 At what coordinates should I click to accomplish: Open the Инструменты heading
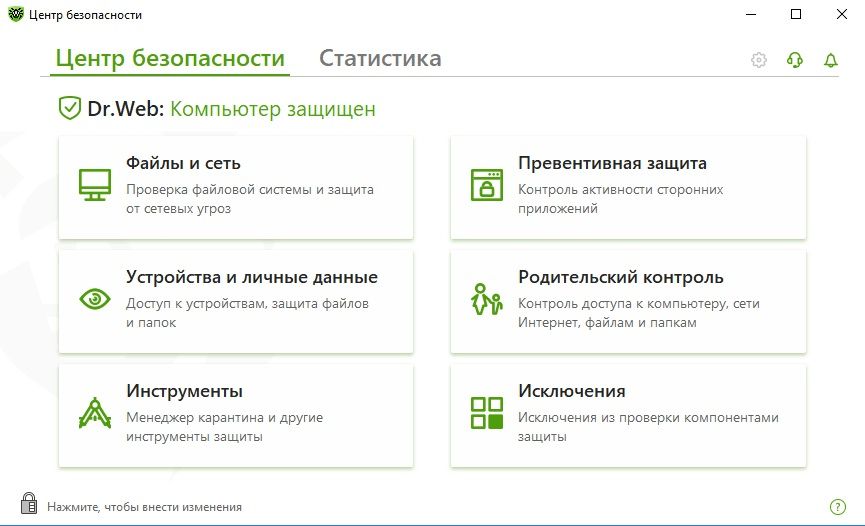[x=184, y=391]
